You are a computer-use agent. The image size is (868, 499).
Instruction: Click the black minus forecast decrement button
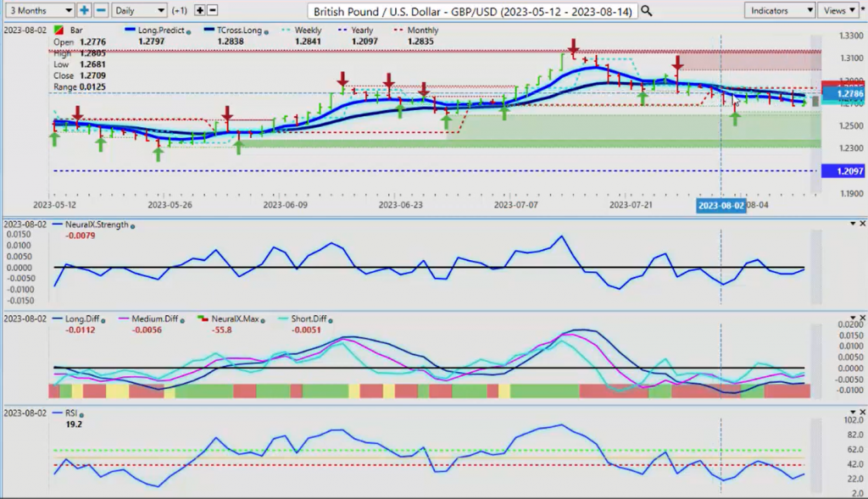(212, 10)
